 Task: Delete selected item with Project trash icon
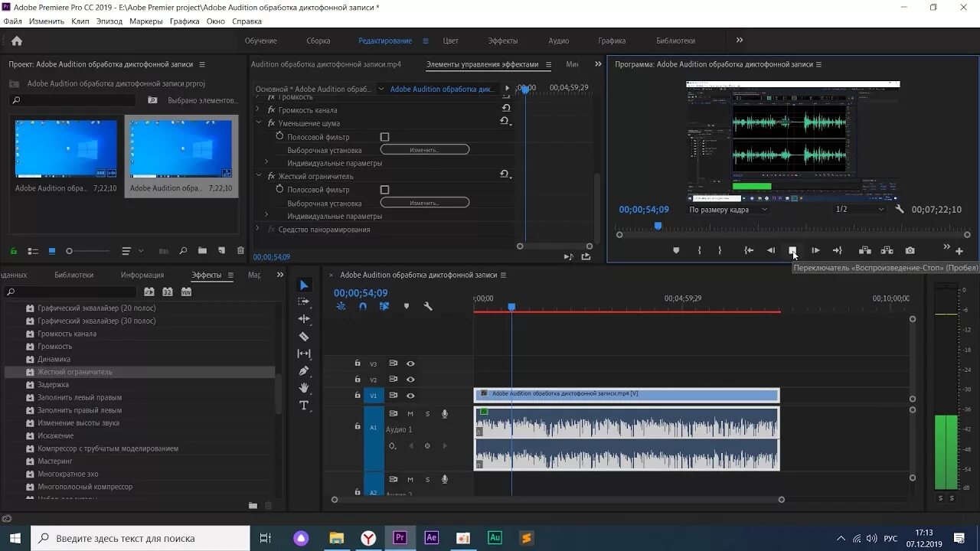(240, 251)
